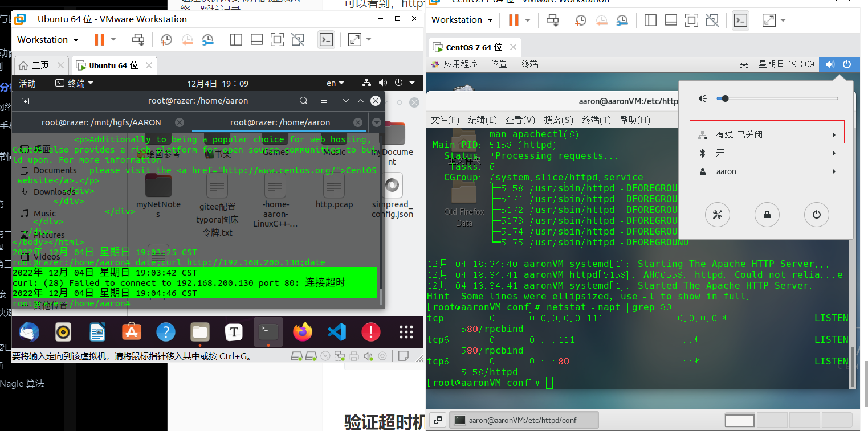The height and width of the screenshot is (431, 868).
Task: Select aaron@aaronVM taskbar window button
Action: [524, 420]
